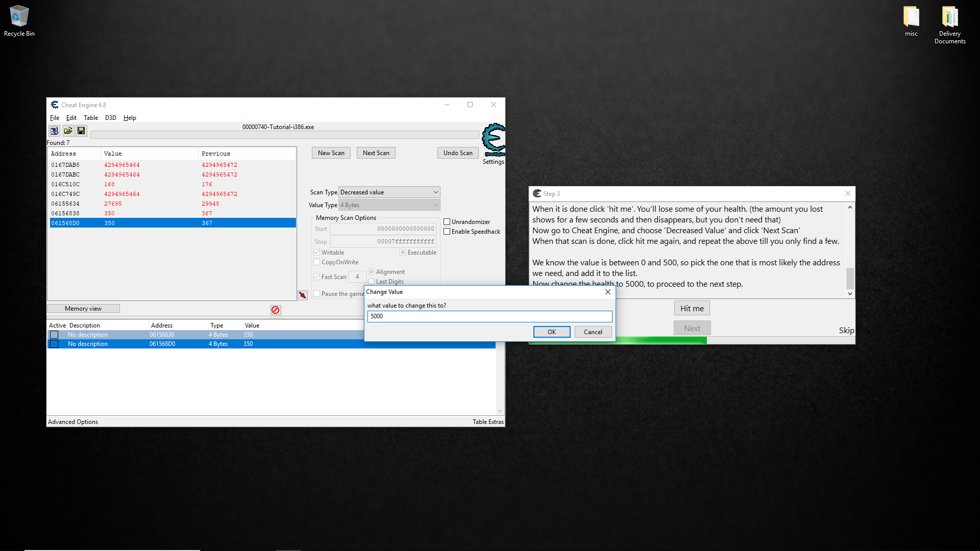Click the red circle clear list icon
Image resolution: width=980 pixels, height=551 pixels.
[276, 310]
